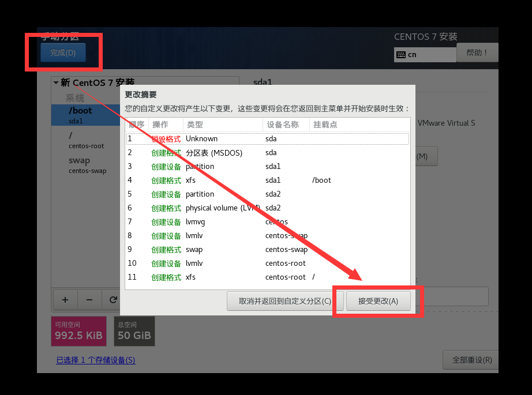Click 完成(D) to finish partitioning

tap(63, 52)
